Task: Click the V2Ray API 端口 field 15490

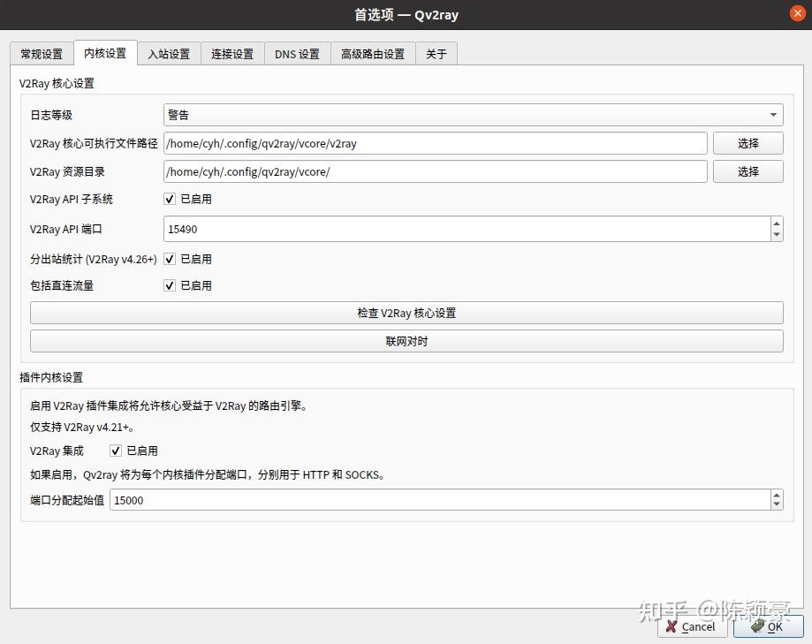Action: pos(467,229)
